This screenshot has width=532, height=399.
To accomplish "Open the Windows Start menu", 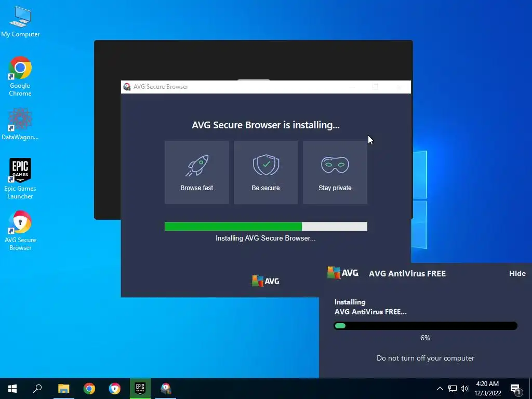I will (x=12, y=389).
